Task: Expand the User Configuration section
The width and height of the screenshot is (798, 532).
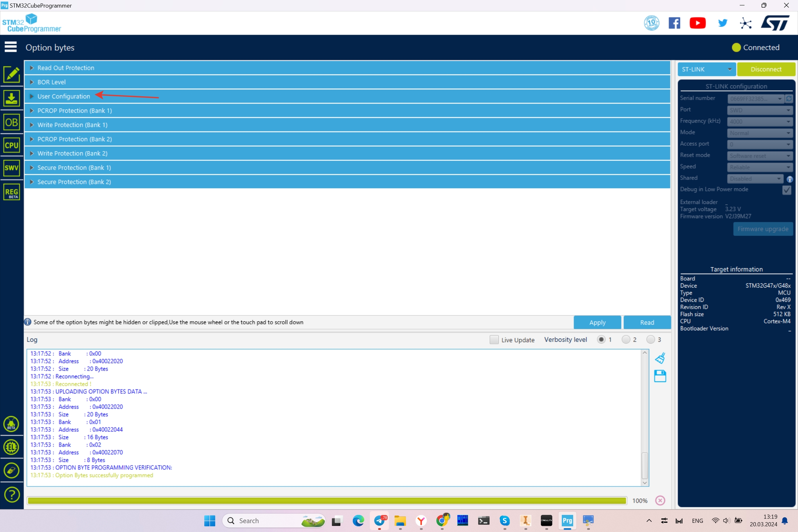Action: pos(64,96)
